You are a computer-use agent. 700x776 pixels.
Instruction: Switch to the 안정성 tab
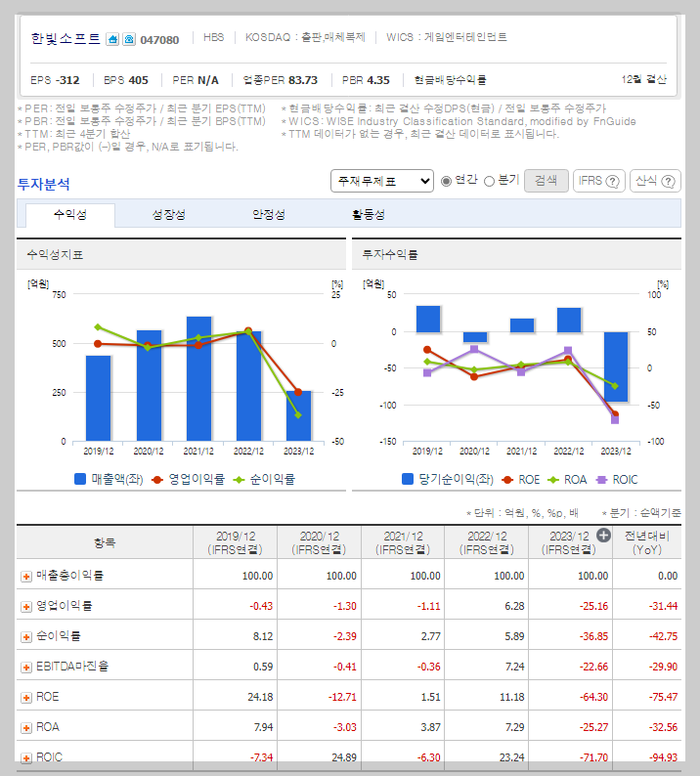pyautogui.click(x=269, y=215)
